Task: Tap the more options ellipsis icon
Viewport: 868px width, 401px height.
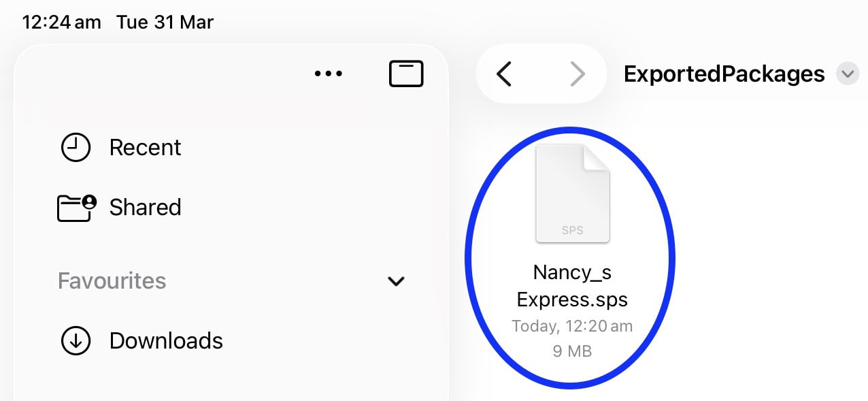Action: (x=329, y=74)
